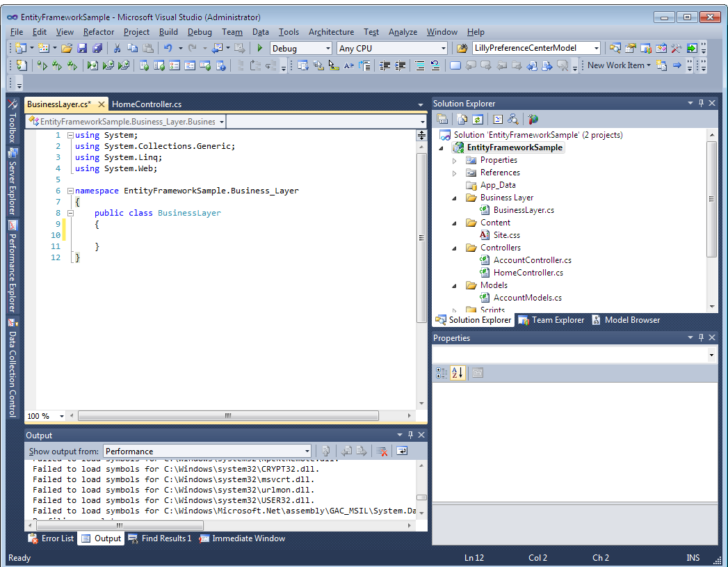The height and width of the screenshot is (567, 728).
Task: Open the Find Results 1 tab
Action: pos(160,538)
